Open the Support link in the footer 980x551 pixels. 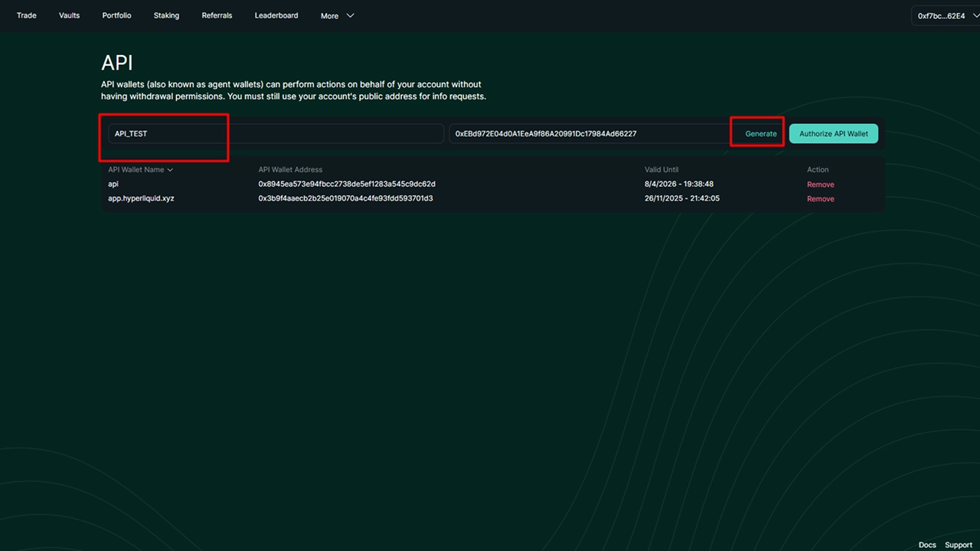tap(958, 545)
